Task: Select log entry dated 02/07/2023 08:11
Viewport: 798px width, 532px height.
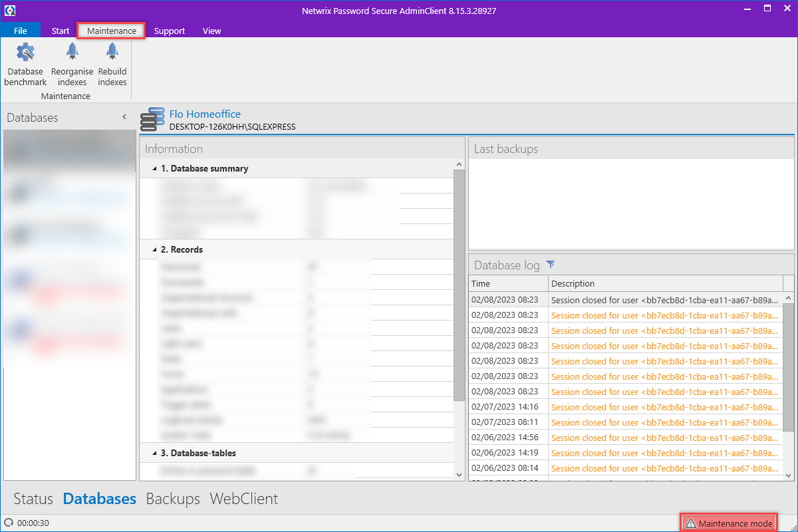Action: (626, 422)
